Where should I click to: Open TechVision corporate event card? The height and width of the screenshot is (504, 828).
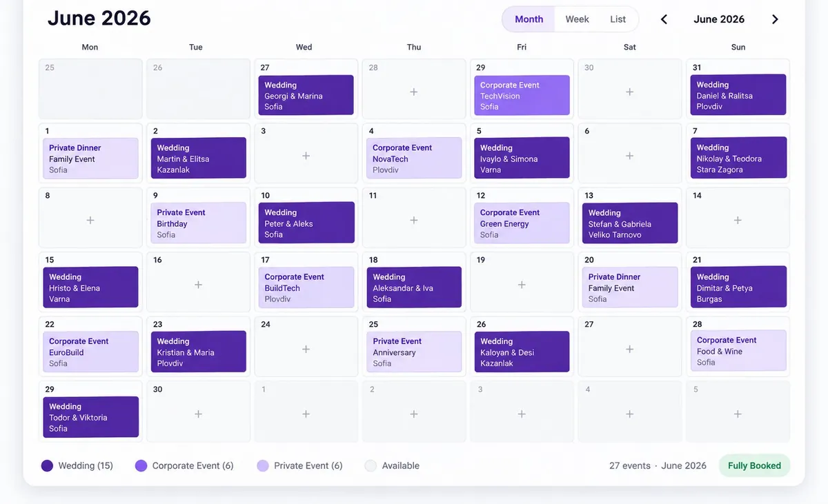(522, 95)
